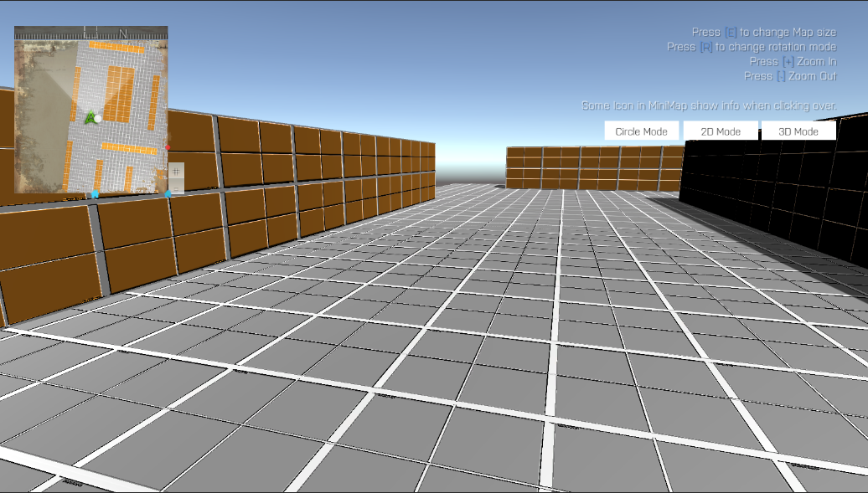Viewport: 868px width, 493px height.
Task: Click the 'Press [E] to change Map size' hint
Action: point(764,32)
